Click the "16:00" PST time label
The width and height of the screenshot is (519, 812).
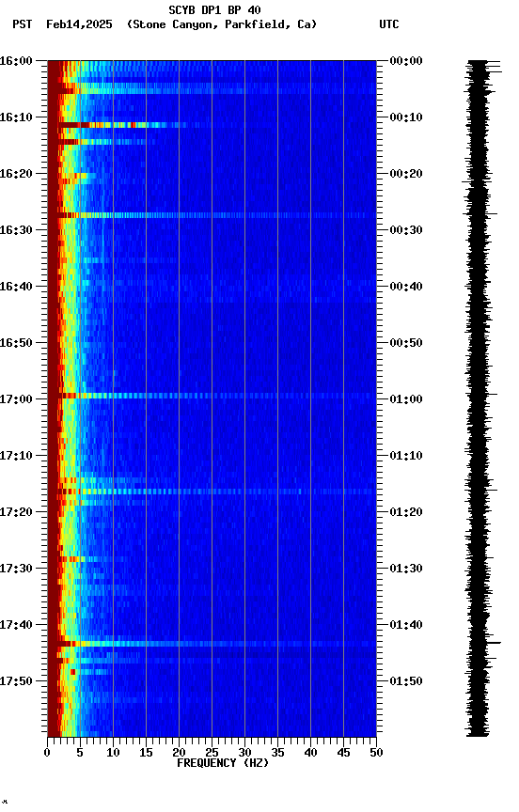pos(16,61)
